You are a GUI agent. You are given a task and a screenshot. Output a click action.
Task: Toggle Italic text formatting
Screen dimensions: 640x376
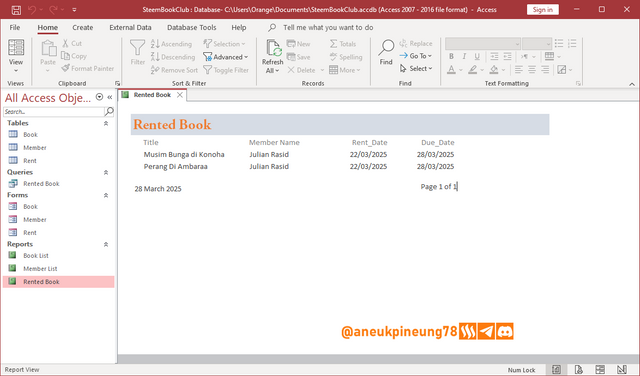(x=464, y=56)
